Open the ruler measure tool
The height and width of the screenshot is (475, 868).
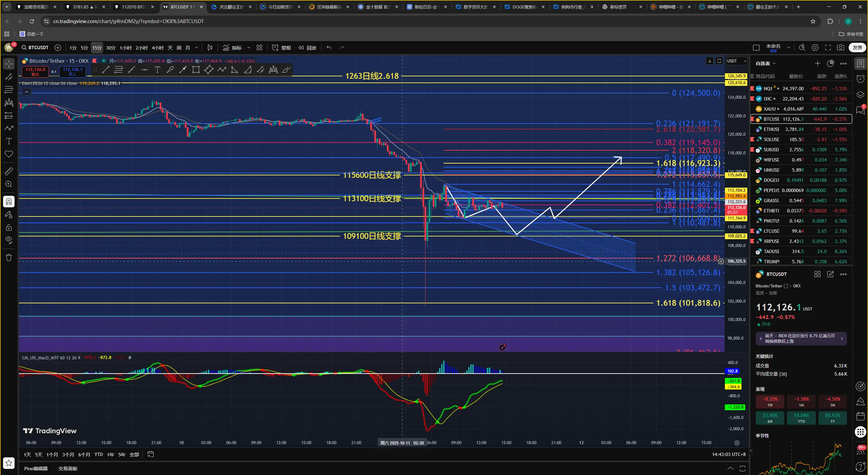click(x=9, y=171)
